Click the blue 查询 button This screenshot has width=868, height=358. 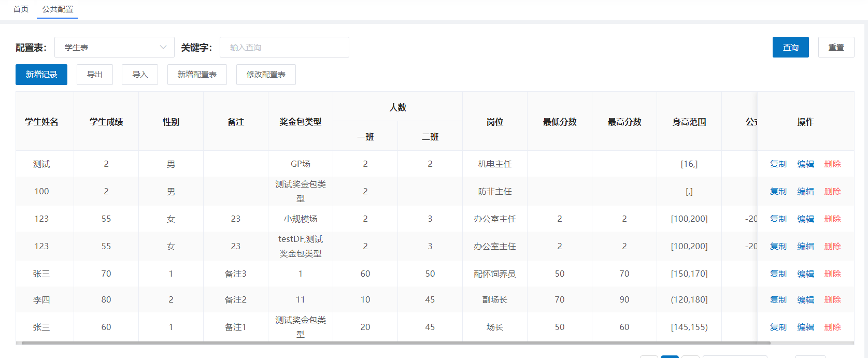pos(790,47)
